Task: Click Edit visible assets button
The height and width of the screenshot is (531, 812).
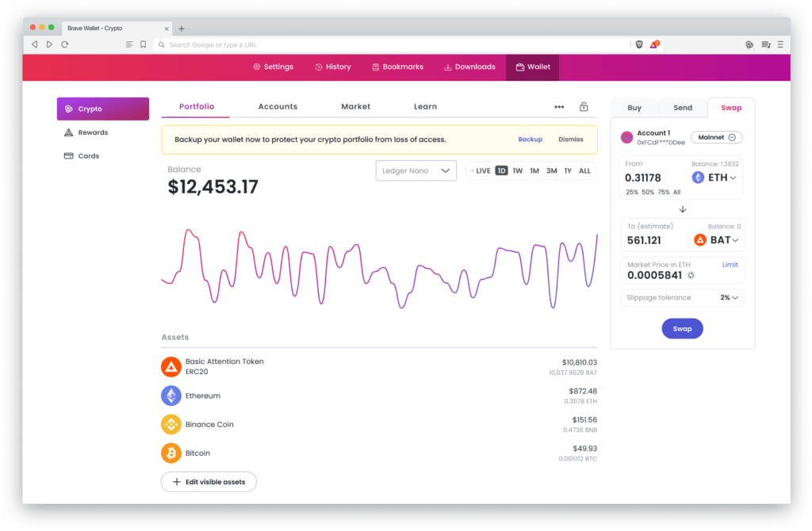Action: point(209,482)
